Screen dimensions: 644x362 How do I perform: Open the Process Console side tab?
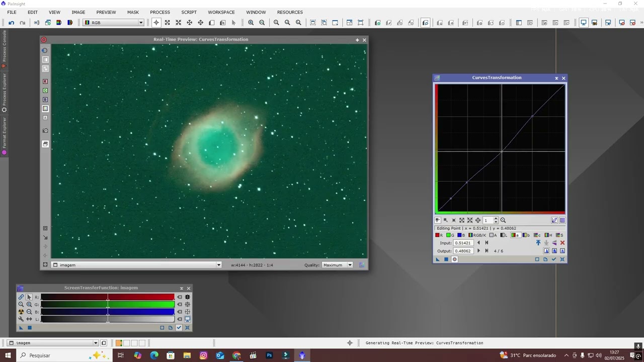(4, 49)
